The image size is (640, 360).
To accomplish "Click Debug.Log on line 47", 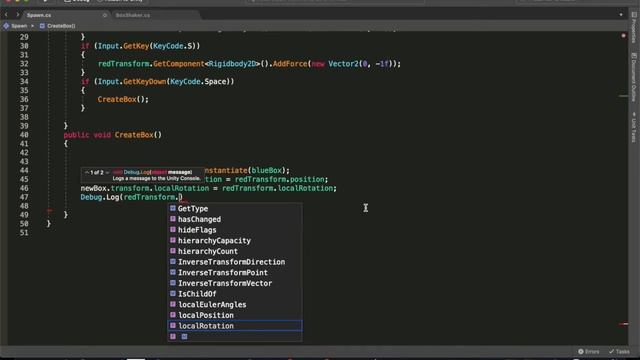I will [x=100, y=197].
